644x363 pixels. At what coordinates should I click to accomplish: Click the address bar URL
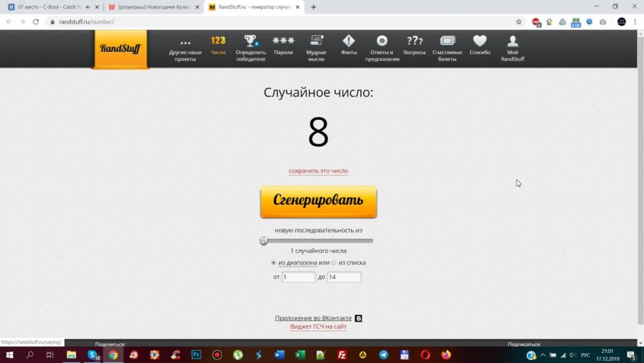86,22
